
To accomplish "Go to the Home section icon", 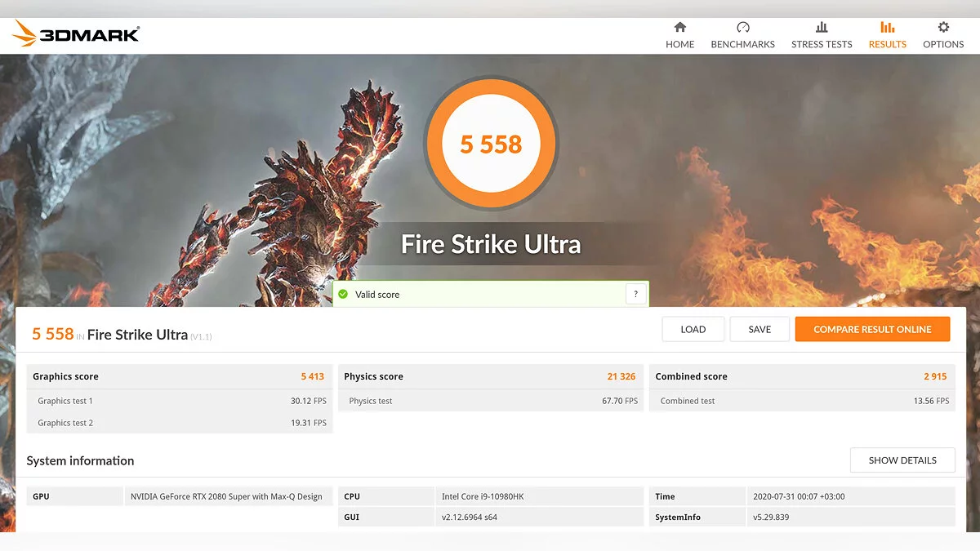I will tap(679, 28).
